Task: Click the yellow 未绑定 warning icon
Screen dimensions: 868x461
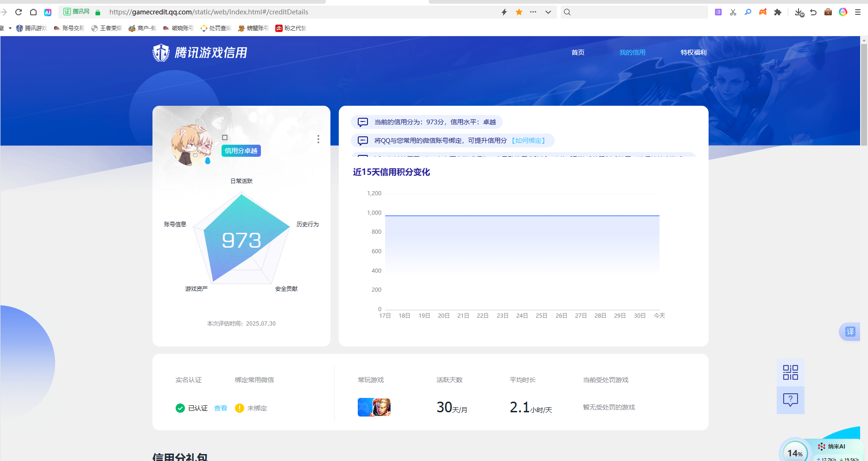Action: [240, 408]
